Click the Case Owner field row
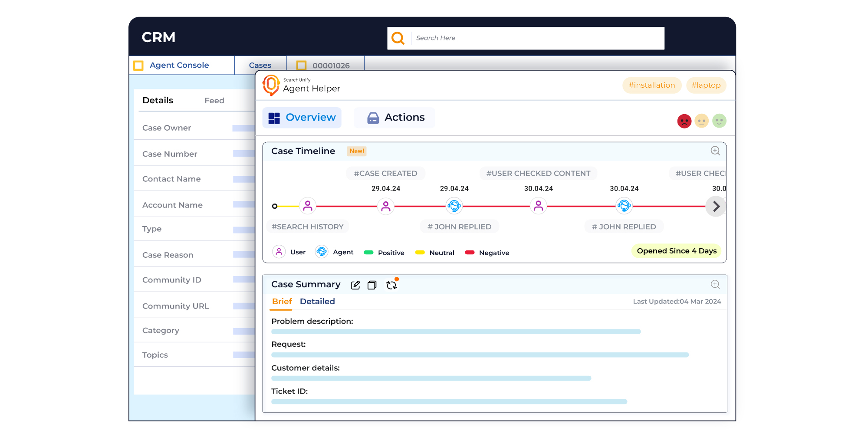 (194, 128)
